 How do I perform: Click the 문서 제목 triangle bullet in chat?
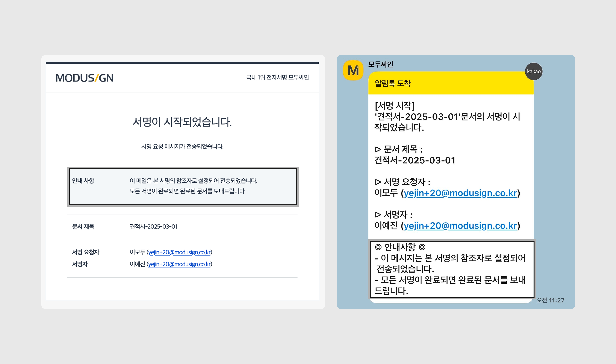[378, 149]
